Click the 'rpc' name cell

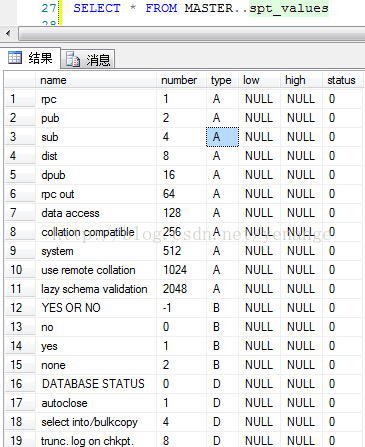click(x=96, y=99)
